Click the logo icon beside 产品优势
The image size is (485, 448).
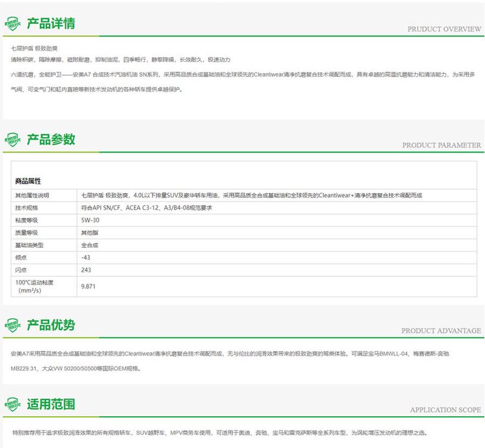[12, 325]
